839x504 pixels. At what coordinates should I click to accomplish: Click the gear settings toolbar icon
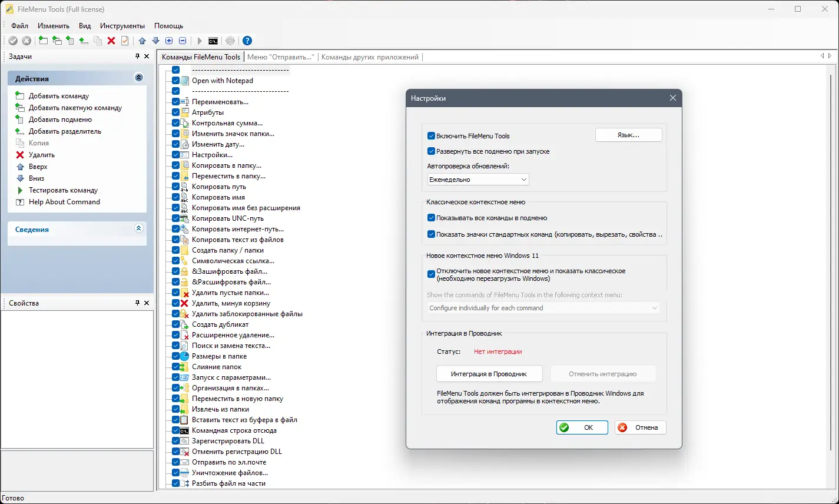tap(230, 41)
